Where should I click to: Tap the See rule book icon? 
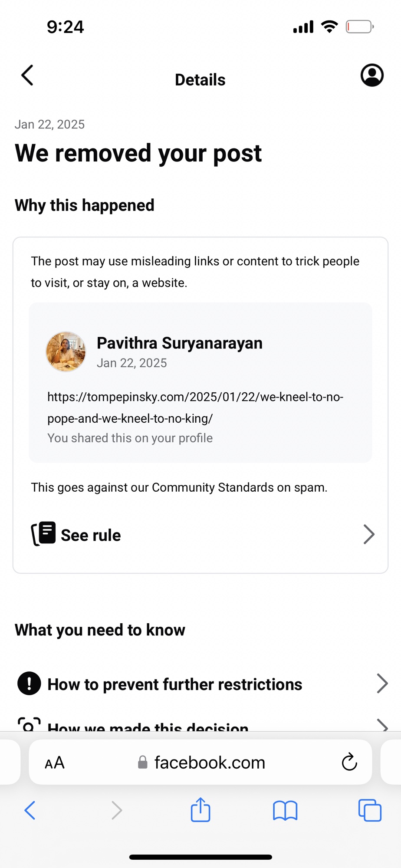(43, 534)
